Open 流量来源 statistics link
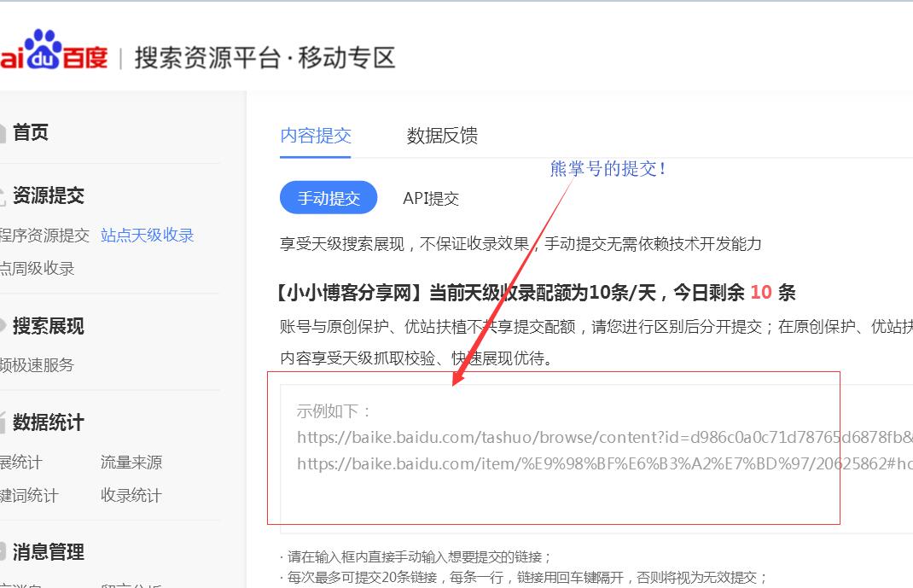This screenshot has width=913, height=588. 131,463
